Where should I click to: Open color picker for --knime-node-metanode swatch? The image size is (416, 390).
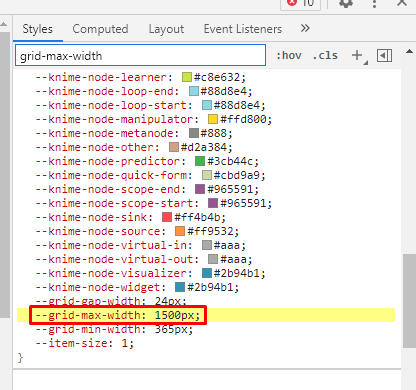pyautogui.click(x=194, y=133)
